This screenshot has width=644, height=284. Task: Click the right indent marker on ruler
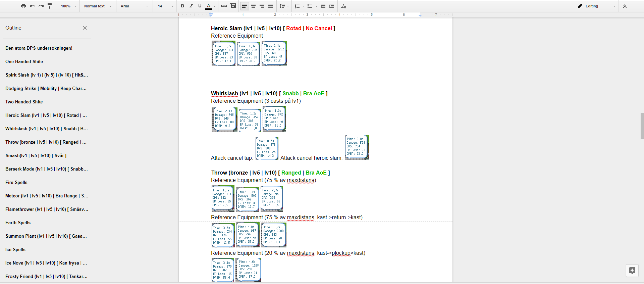(x=420, y=15)
